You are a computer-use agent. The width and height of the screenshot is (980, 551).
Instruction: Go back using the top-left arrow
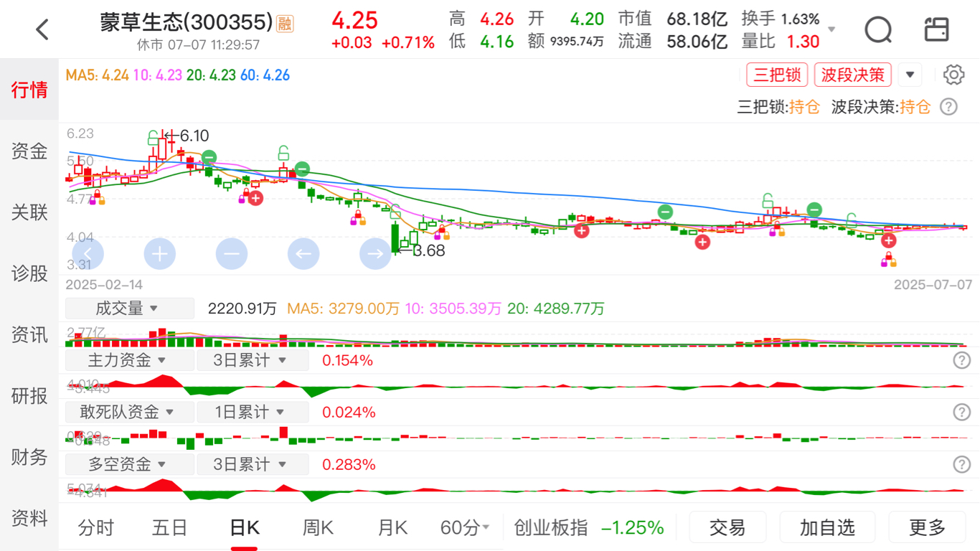pos(42,29)
